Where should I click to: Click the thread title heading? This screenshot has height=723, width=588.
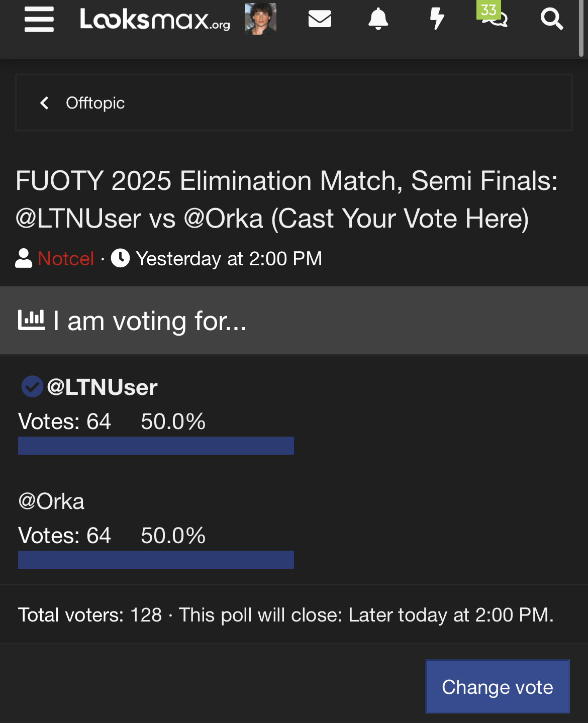coord(286,199)
